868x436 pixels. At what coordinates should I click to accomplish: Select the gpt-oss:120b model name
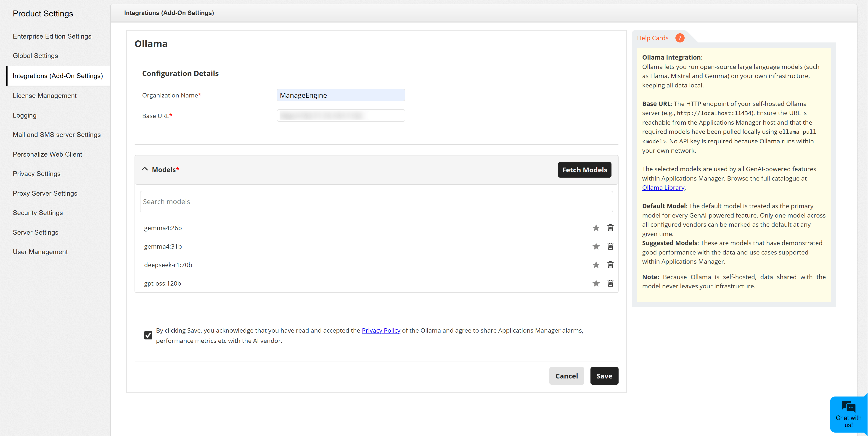click(162, 284)
